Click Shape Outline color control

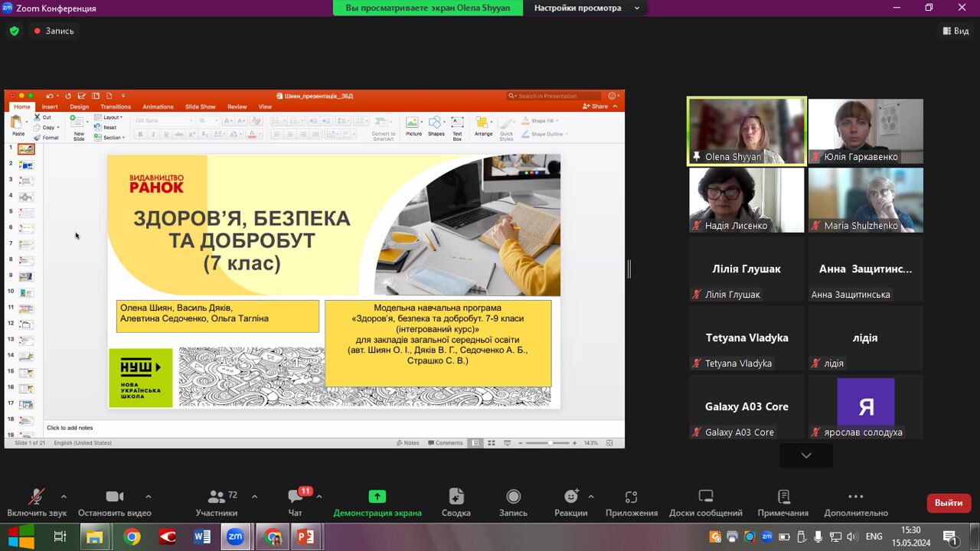click(544, 134)
